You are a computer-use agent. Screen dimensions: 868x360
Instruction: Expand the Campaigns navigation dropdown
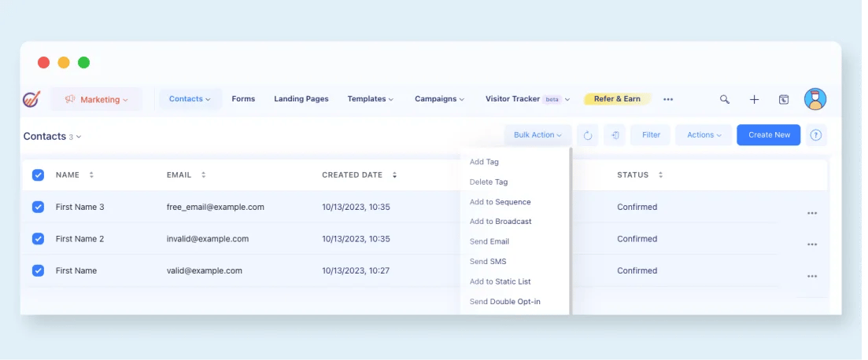click(439, 99)
